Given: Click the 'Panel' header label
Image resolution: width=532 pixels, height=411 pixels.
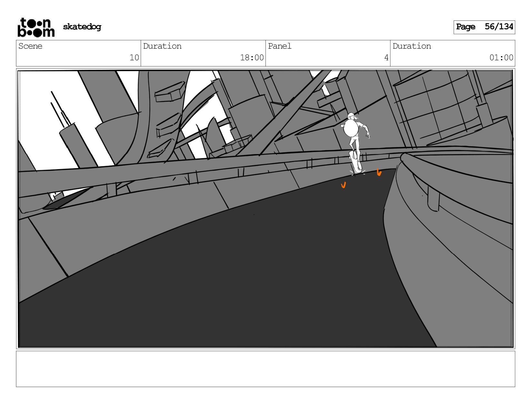Looking at the screenshot, I should (x=280, y=46).
